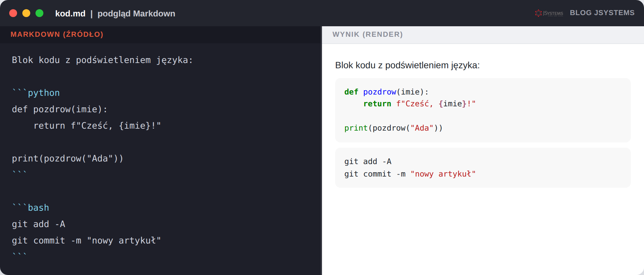This screenshot has height=275, width=644.
Task: Click the rendered print(pozdrow("Ada")) line
Action: click(393, 128)
